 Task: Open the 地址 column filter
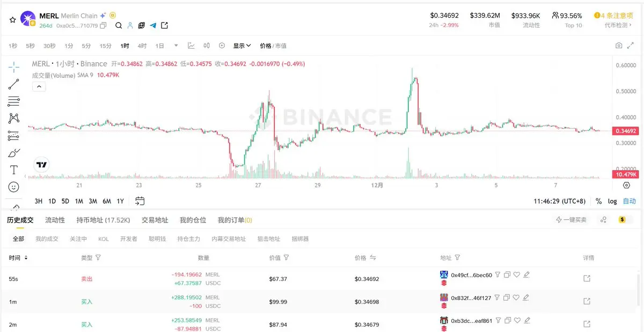[x=457, y=258]
